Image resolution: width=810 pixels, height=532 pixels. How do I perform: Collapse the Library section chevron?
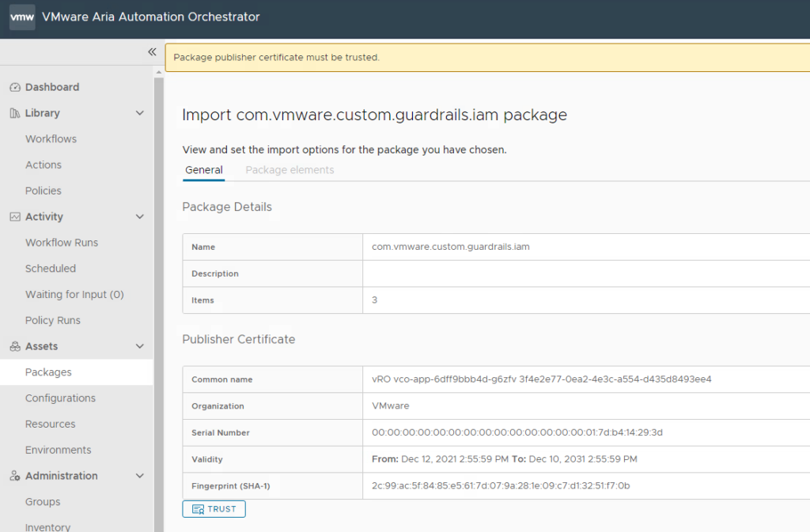140,113
